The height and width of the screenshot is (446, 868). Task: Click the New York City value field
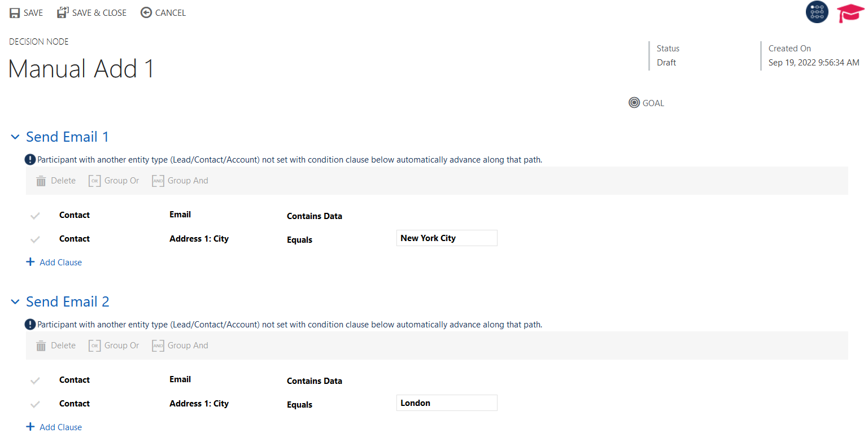[x=447, y=238]
